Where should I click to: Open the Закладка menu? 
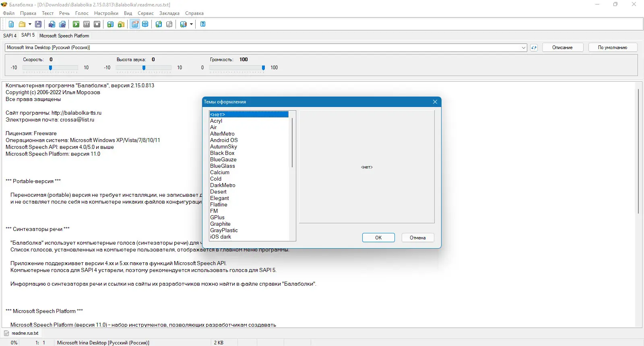pos(169,13)
